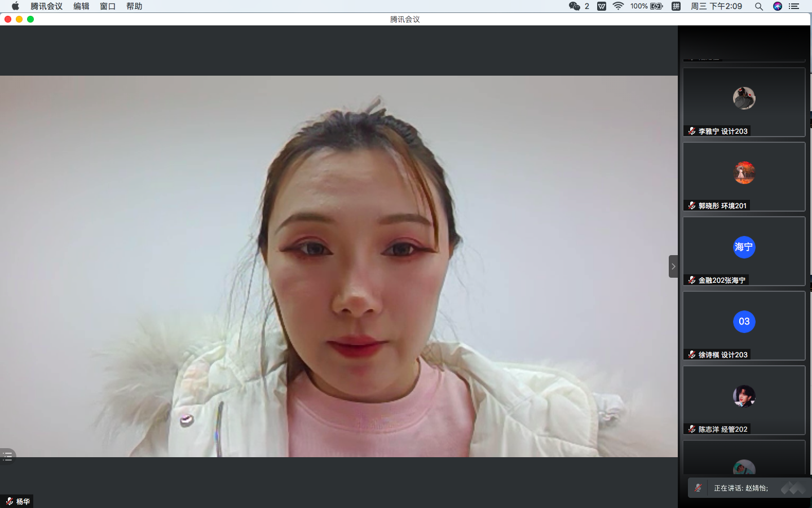Collapse the participant sidebar with the arrow
The image size is (812, 508).
coord(673,266)
